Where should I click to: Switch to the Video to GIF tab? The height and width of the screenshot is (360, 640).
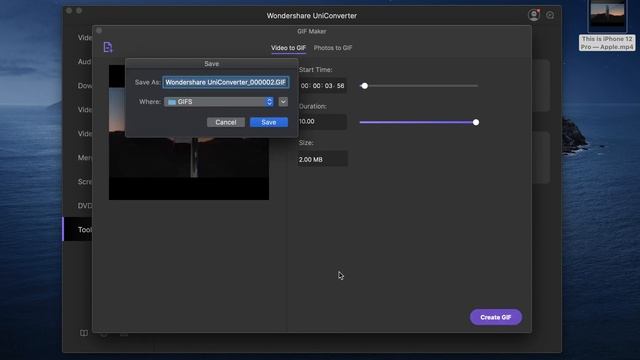(289, 48)
